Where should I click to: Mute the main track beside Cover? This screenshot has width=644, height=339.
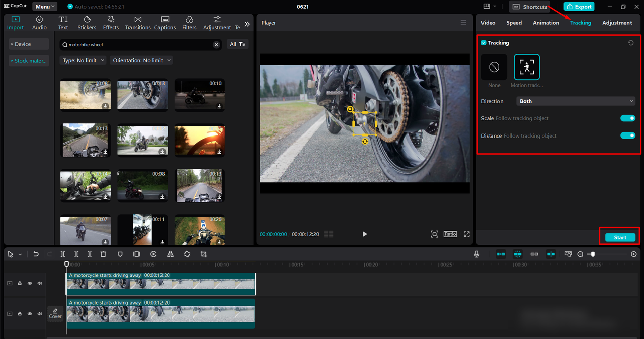(x=40, y=313)
